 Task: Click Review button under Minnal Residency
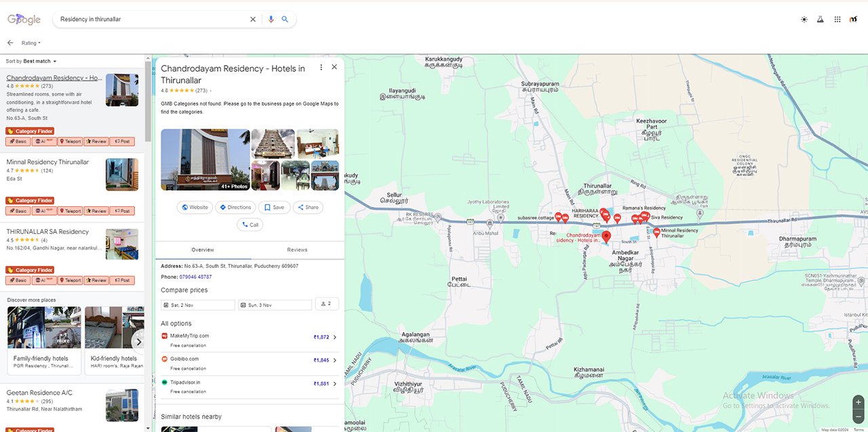tap(96, 211)
